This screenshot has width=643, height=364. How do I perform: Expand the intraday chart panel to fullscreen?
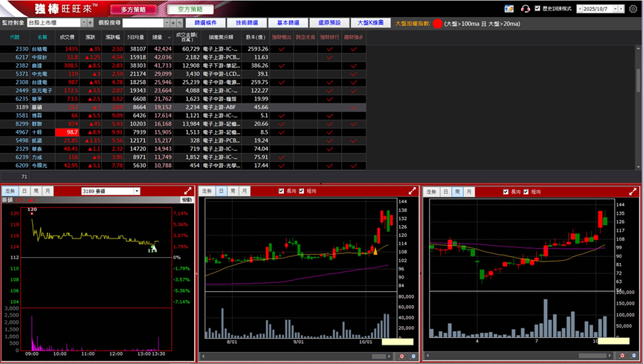click(187, 192)
